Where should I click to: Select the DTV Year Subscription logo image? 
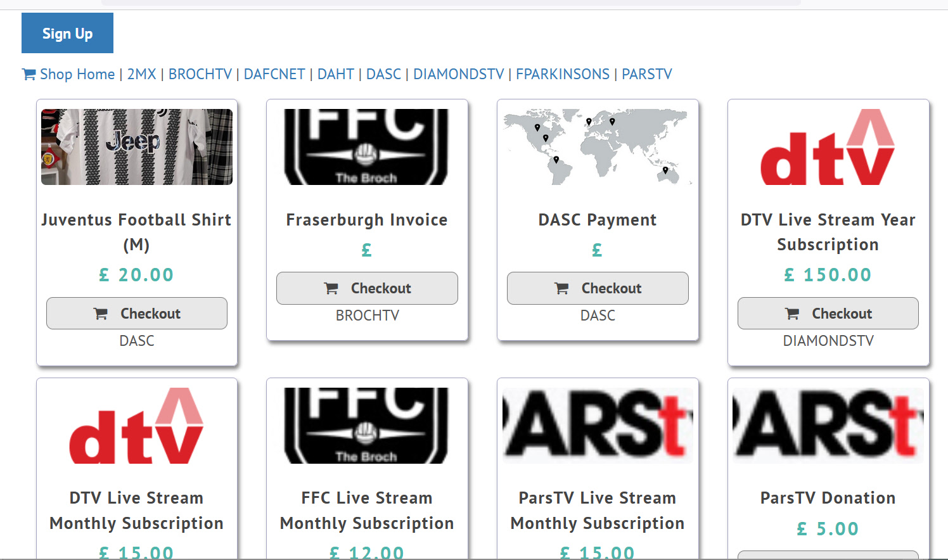point(828,147)
